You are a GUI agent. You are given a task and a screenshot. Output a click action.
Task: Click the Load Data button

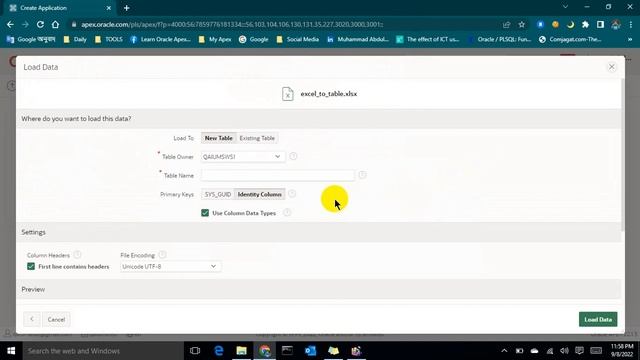click(598, 319)
